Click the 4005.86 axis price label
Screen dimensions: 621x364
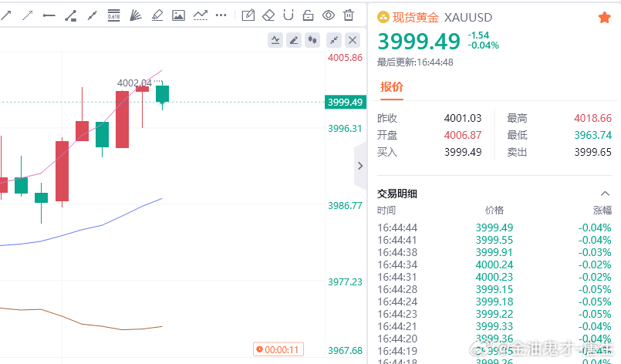coord(345,58)
